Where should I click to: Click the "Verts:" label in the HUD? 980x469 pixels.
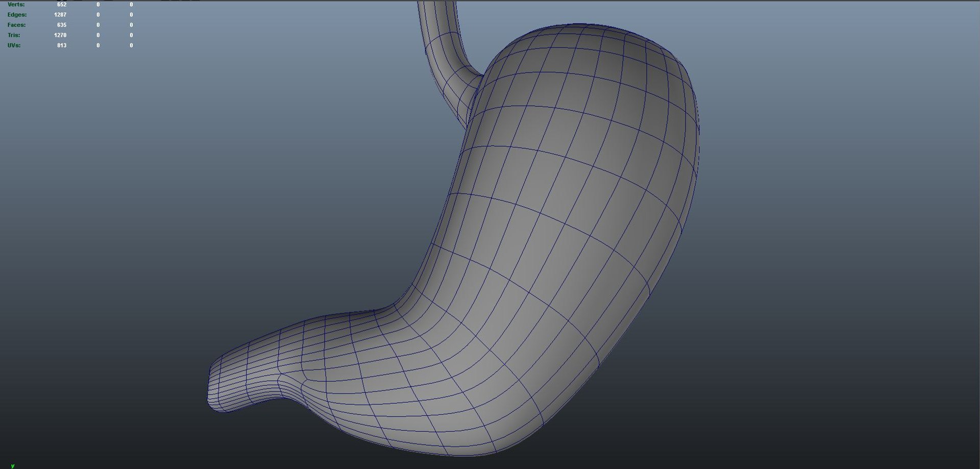point(16,5)
